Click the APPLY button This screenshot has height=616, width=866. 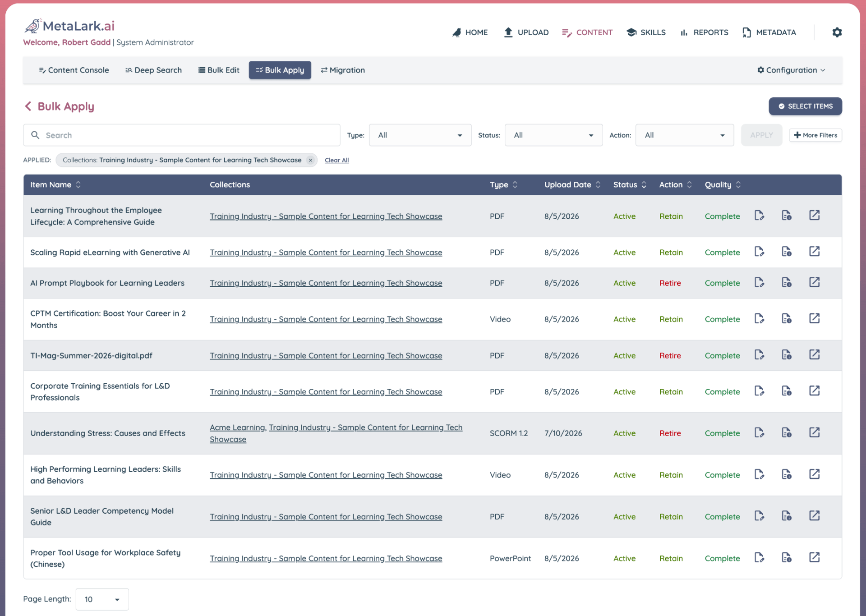(x=761, y=135)
